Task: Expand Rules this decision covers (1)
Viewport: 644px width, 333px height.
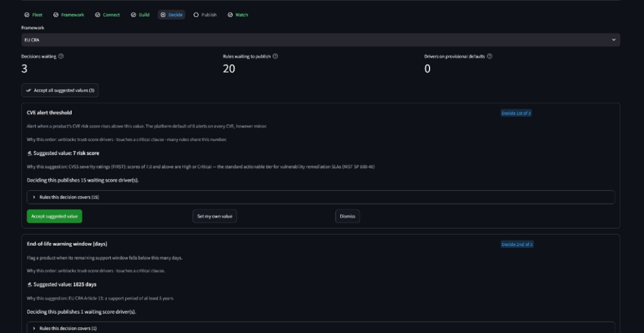Action: pyautogui.click(x=320, y=328)
